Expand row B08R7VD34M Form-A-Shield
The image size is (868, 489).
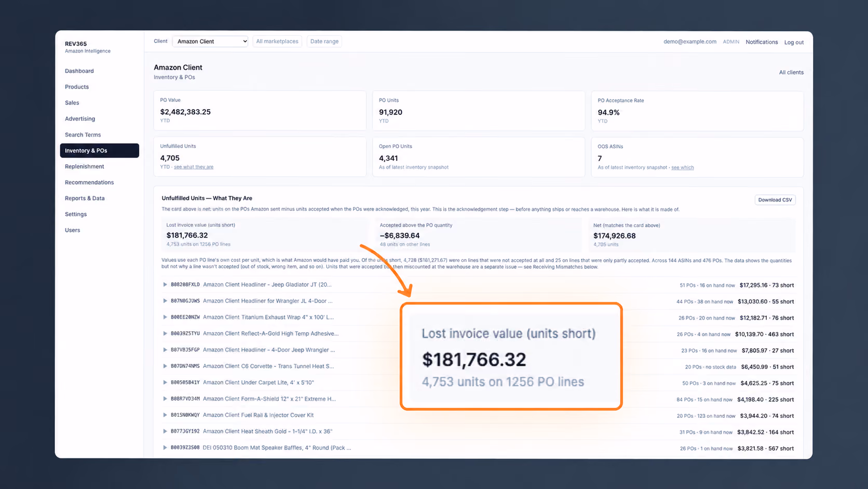[x=165, y=399]
